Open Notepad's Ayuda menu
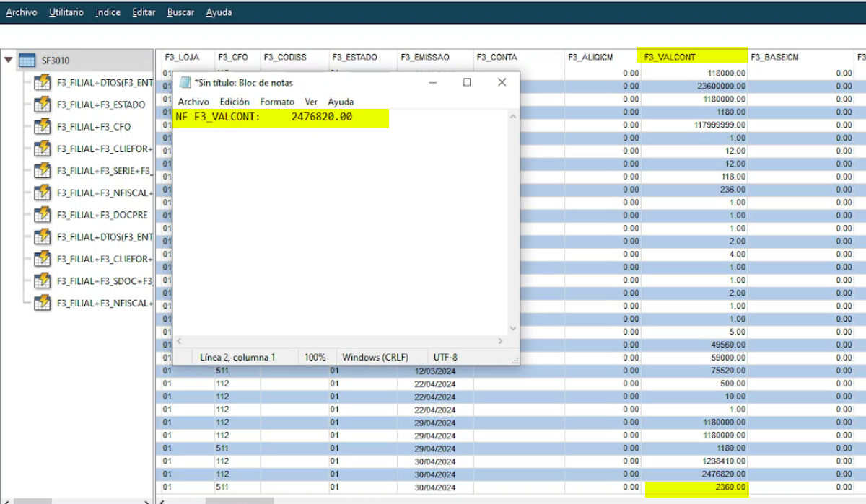Screen dimensions: 866x504 (x=341, y=102)
